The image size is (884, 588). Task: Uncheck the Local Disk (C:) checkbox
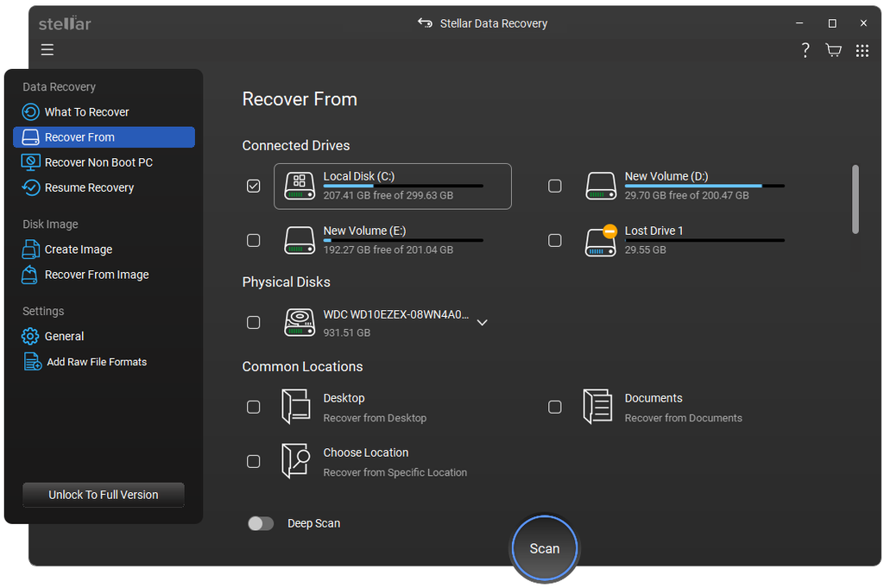point(254,186)
